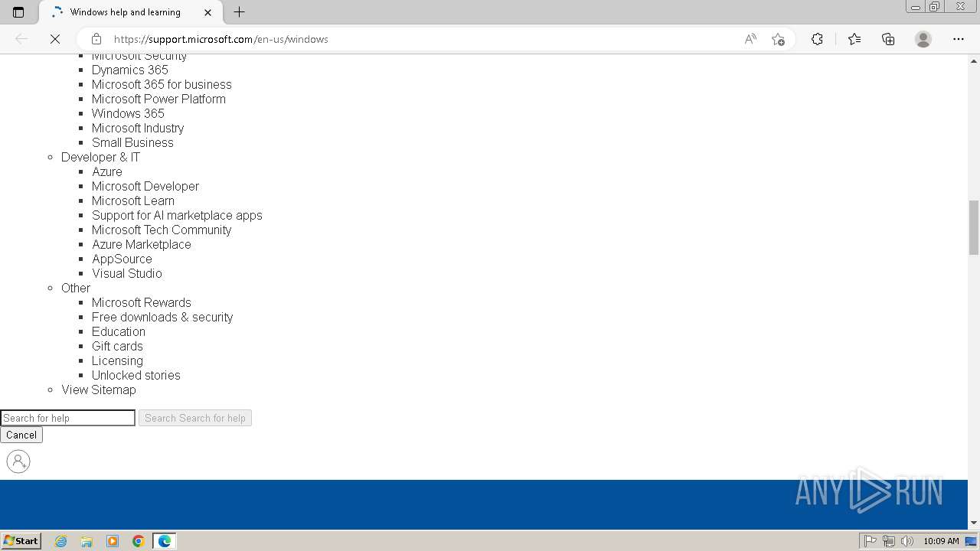Open the Extensions menu
Screen dimensions: 980x551
click(817, 39)
